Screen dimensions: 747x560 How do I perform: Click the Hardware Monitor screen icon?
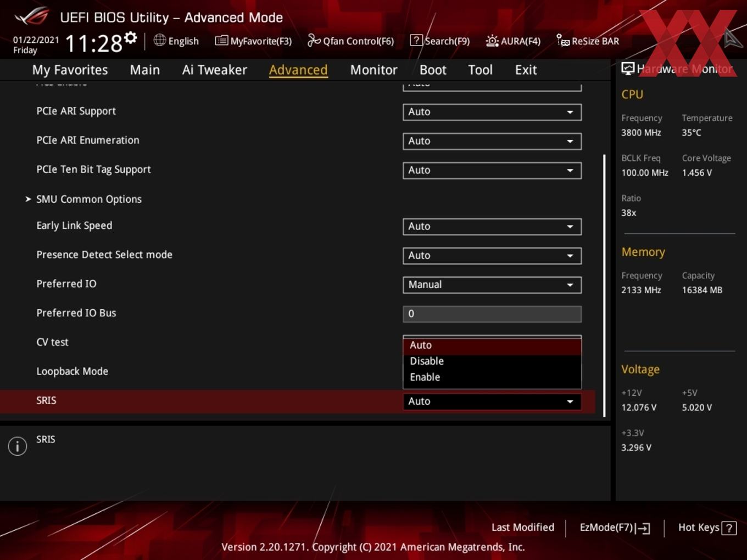[628, 68]
